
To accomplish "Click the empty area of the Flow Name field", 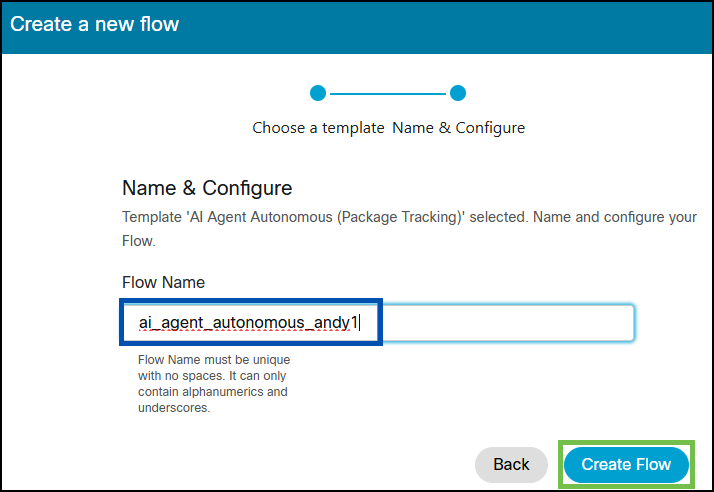I will point(505,323).
